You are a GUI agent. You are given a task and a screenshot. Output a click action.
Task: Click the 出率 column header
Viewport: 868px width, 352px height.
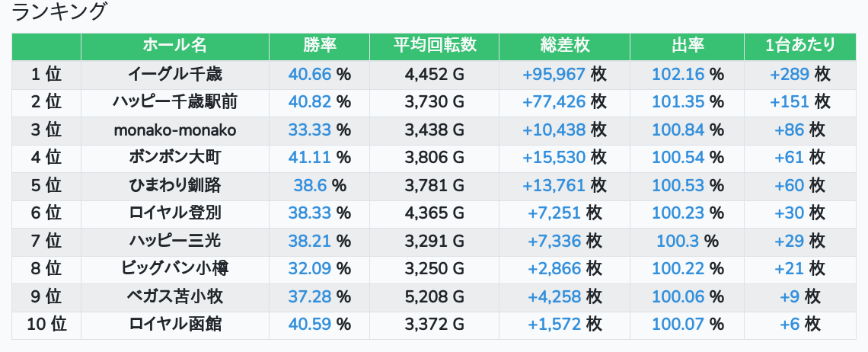[x=687, y=46]
